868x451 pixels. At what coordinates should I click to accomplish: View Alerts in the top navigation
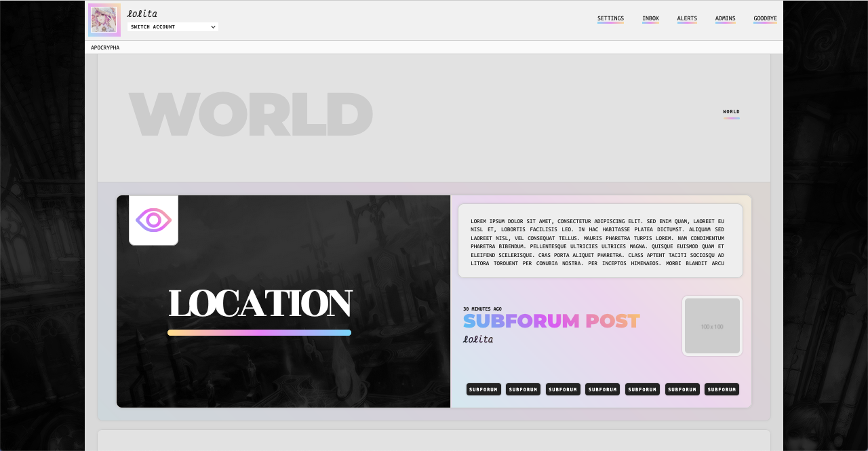point(687,19)
